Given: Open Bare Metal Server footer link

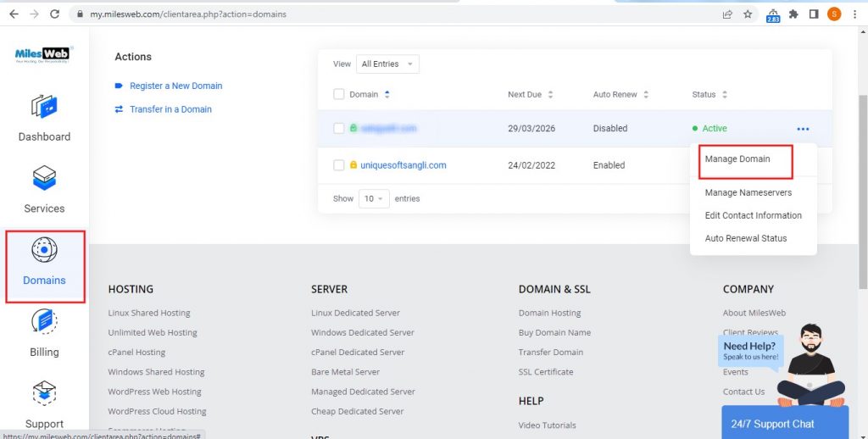Looking at the screenshot, I should (x=346, y=372).
